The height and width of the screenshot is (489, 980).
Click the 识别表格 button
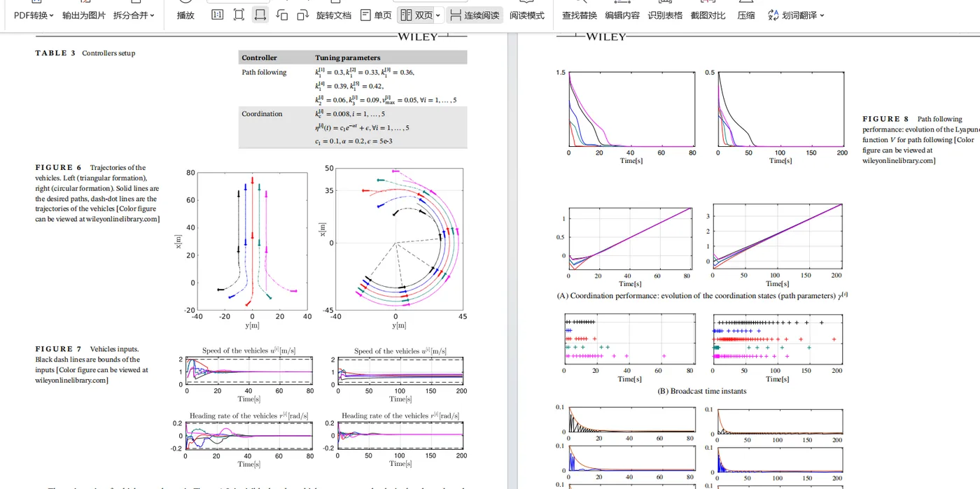(x=665, y=15)
